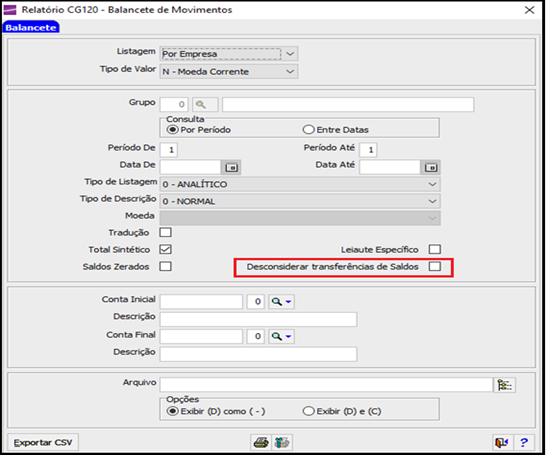Open Conta Final lookup magnifier
The width and height of the screenshot is (547, 455).
point(281,336)
